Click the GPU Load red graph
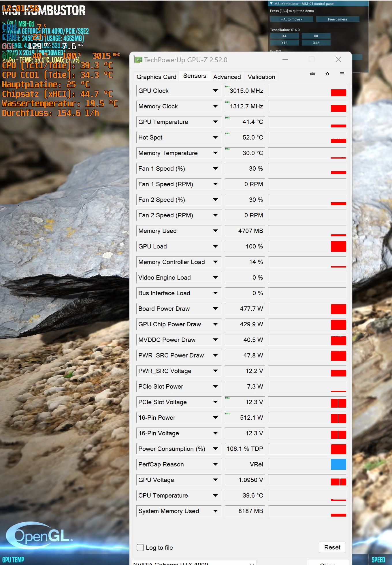The height and width of the screenshot is (565, 392). coord(338,246)
